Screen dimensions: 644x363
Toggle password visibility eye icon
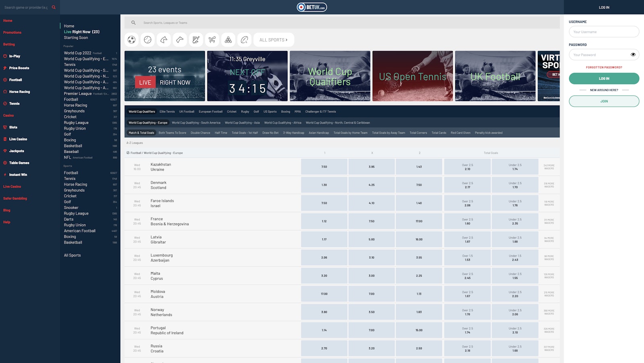click(x=633, y=55)
